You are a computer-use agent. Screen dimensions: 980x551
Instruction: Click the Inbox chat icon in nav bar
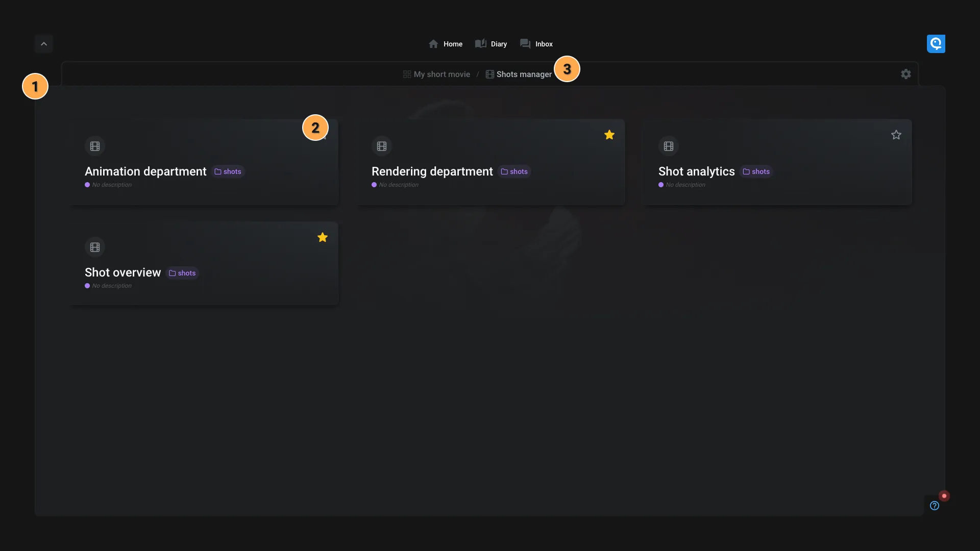pyautogui.click(x=525, y=43)
